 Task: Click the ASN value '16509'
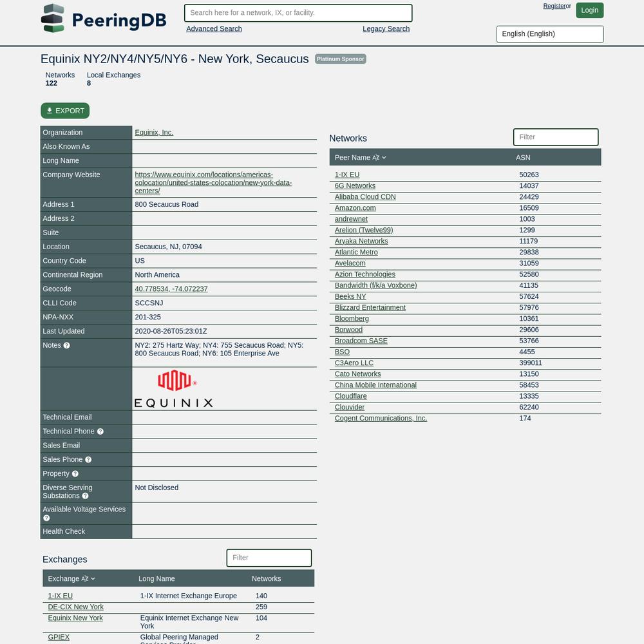[529, 208]
